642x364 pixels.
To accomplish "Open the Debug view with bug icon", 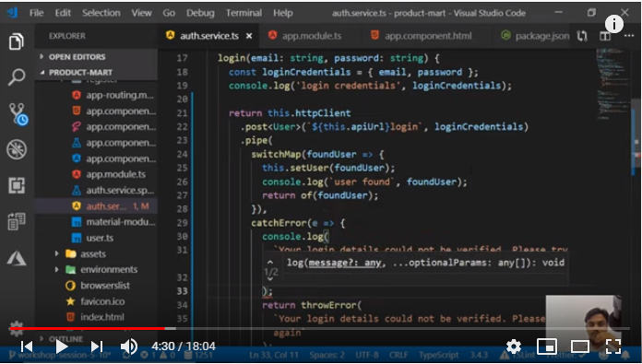I will [17, 149].
